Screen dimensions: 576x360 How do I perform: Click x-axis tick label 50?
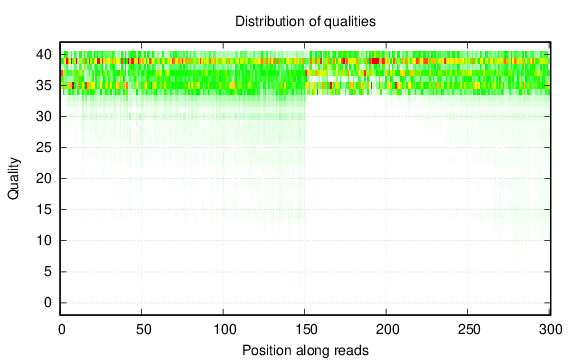click(x=143, y=330)
